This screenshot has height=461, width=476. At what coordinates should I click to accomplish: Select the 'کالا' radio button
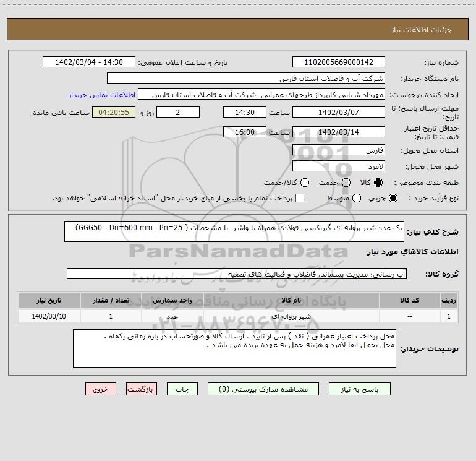(378, 183)
